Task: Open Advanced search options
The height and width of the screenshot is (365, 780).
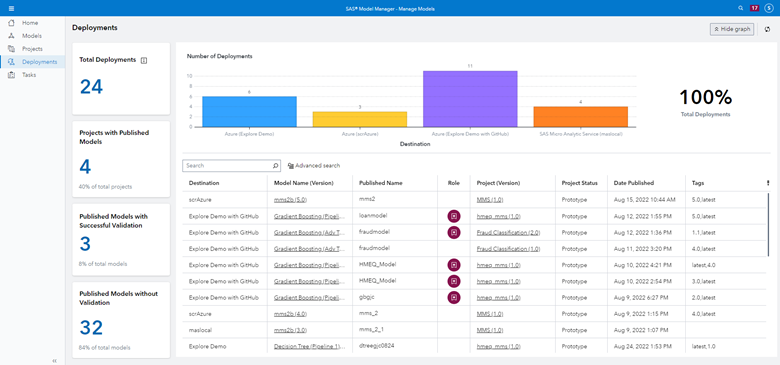Action: coord(314,166)
